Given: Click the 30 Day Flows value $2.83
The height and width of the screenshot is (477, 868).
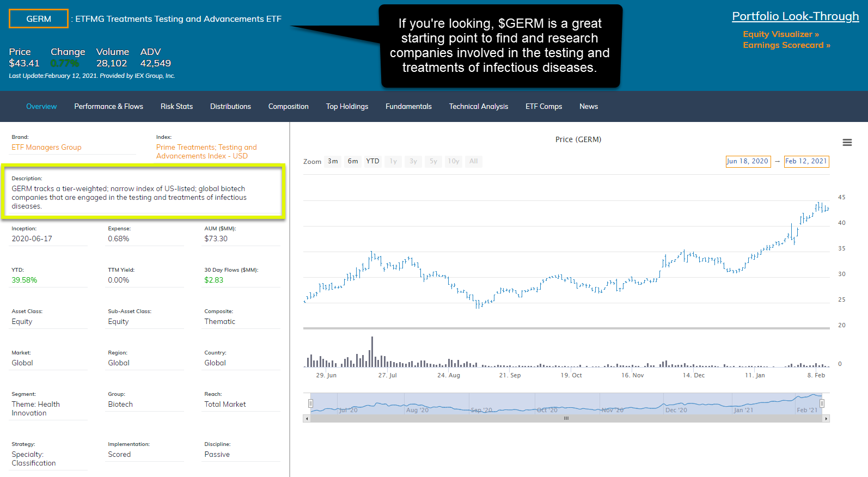Looking at the screenshot, I should pyautogui.click(x=214, y=280).
